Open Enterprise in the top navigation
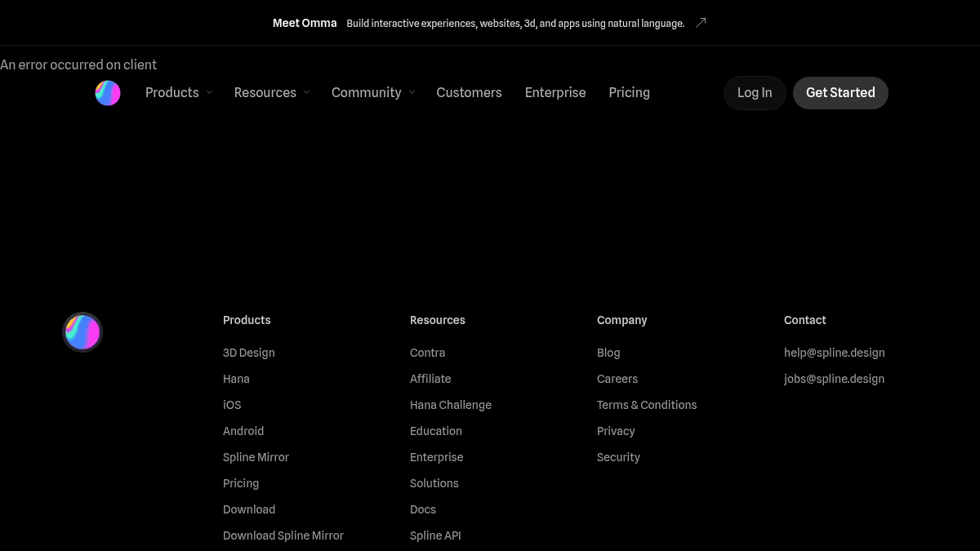Viewport: 980px width, 551px height. click(555, 93)
